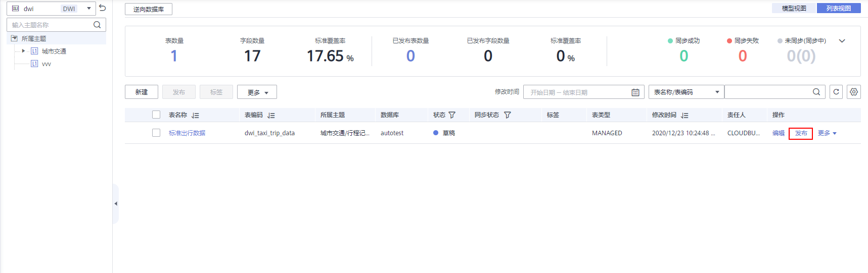The image size is (868, 273).
Task: Click the CLOUDBU... owner cell
Action: click(744, 133)
